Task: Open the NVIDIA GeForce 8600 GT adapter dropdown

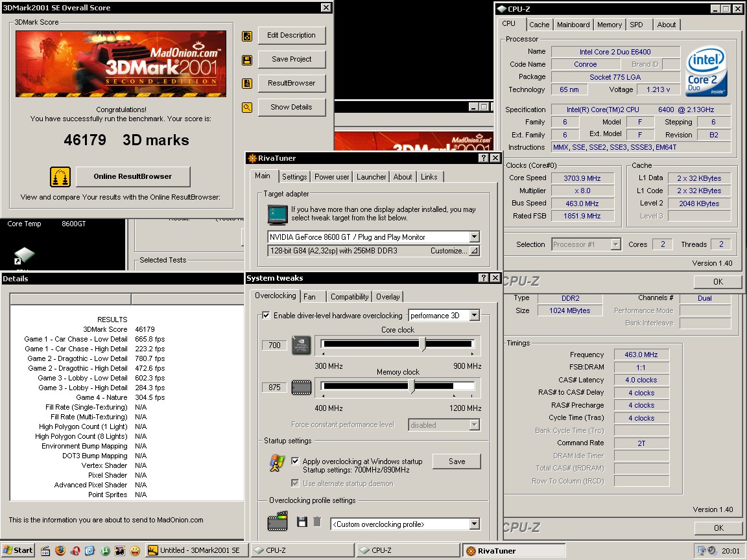Action: [x=474, y=237]
